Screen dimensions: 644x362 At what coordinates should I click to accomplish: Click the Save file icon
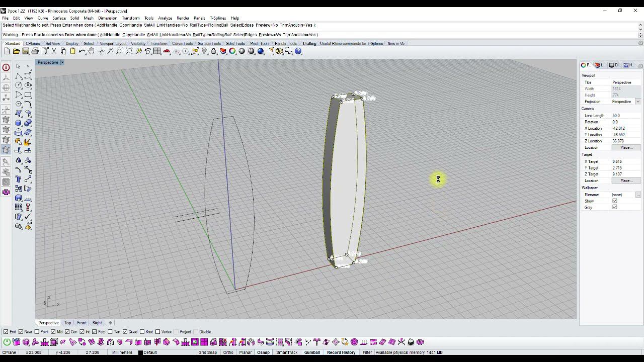tap(26, 51)
